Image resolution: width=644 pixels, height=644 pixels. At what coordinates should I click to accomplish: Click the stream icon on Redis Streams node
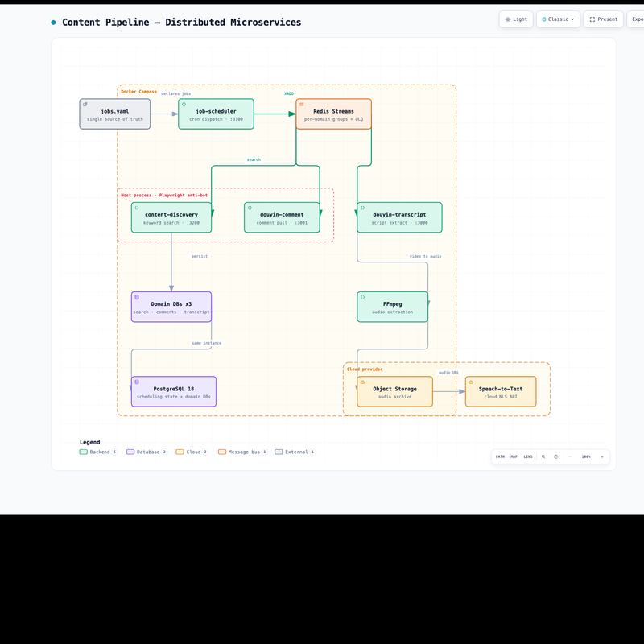(x=301, y=105)
